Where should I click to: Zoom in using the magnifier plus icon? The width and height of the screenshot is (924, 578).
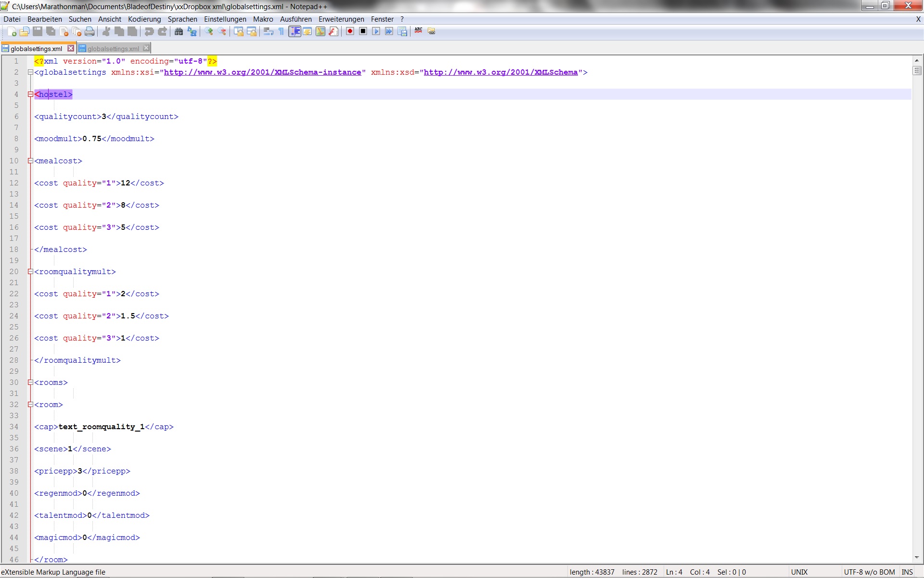[x=209, y=32]
